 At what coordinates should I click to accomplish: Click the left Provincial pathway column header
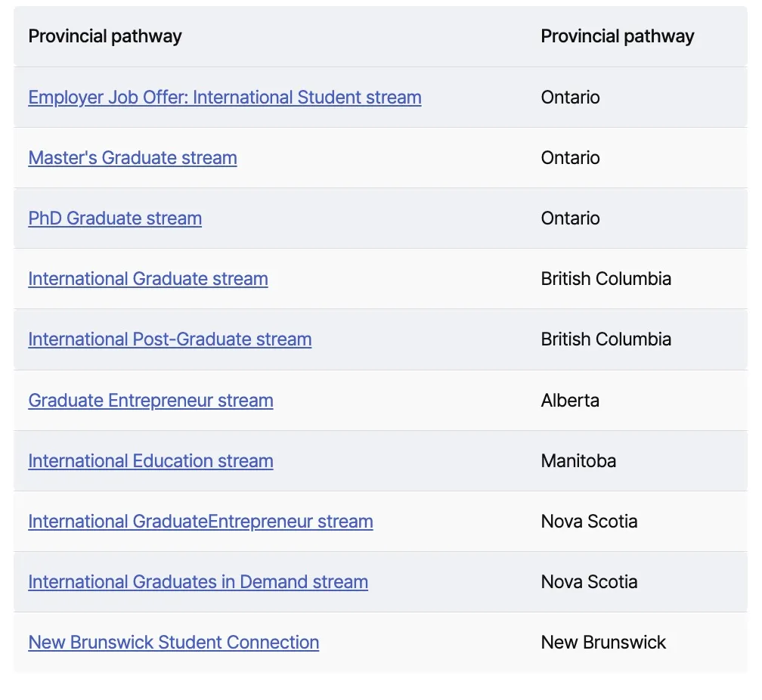tap(105, 36)
